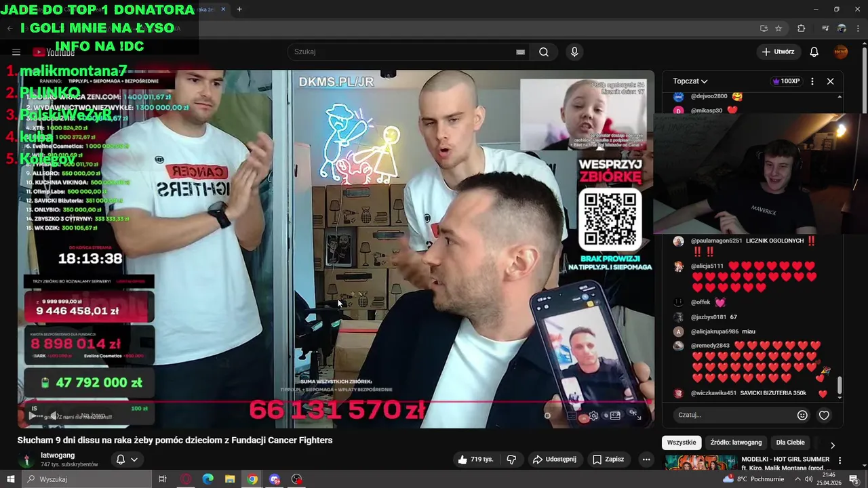Show more filter chips with arrow
This screenshot has width=868, height=488.
pos(833,445)
